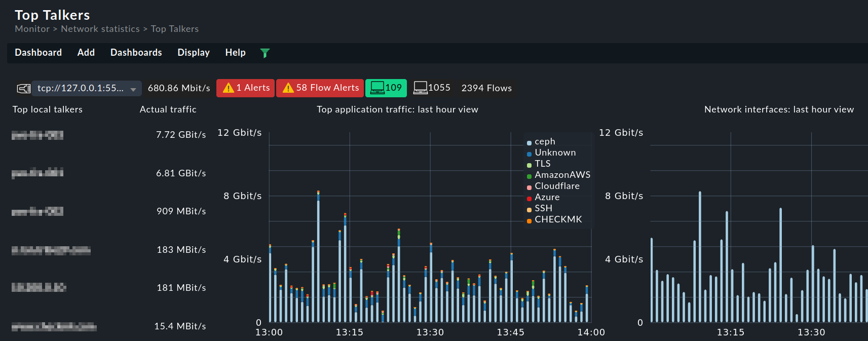
Task: Toggle the ceph series in legend
Action: [544, 142]
